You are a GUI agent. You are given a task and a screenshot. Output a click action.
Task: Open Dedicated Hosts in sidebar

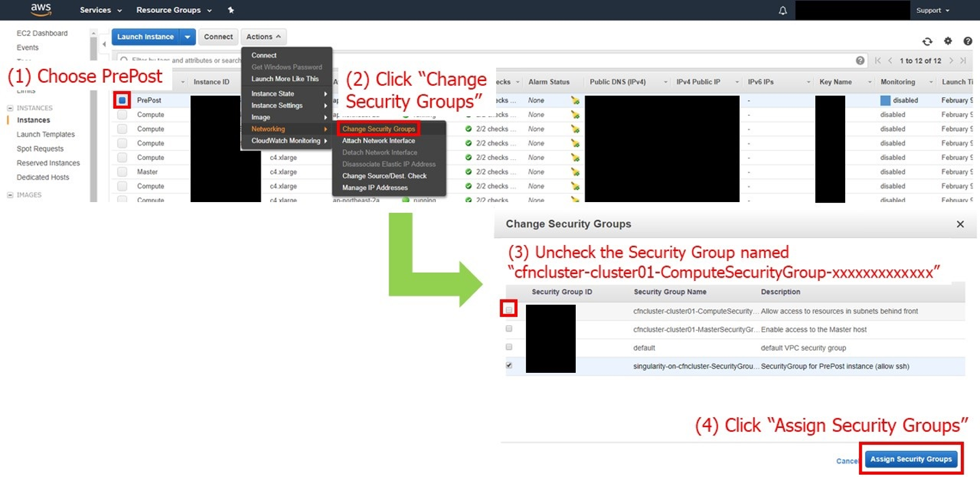point(43,177)
